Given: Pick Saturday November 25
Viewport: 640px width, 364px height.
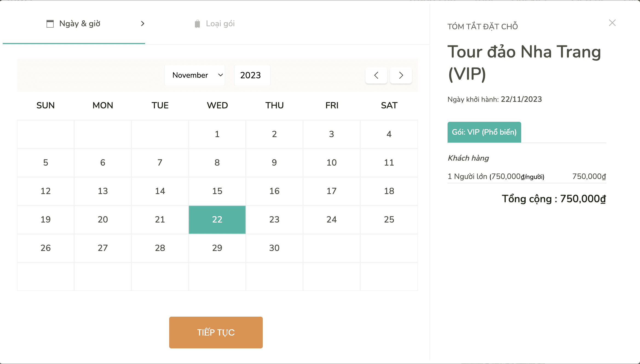Looking at the screenshot, I should pos(389,219).
